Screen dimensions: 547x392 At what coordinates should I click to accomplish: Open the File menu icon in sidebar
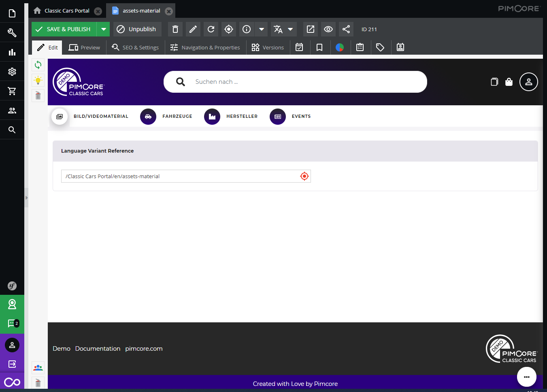click(x=12, y=13)
